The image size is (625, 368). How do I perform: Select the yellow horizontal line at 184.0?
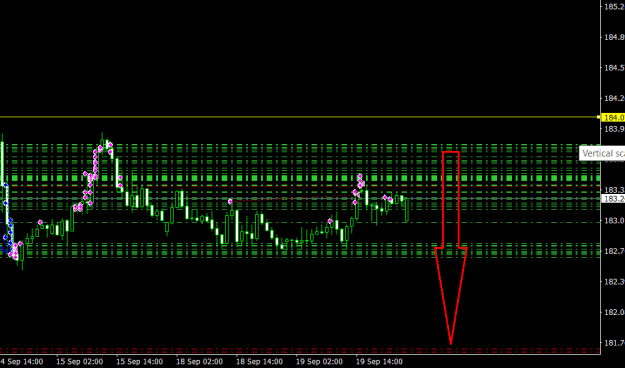(x=299, y=117)
